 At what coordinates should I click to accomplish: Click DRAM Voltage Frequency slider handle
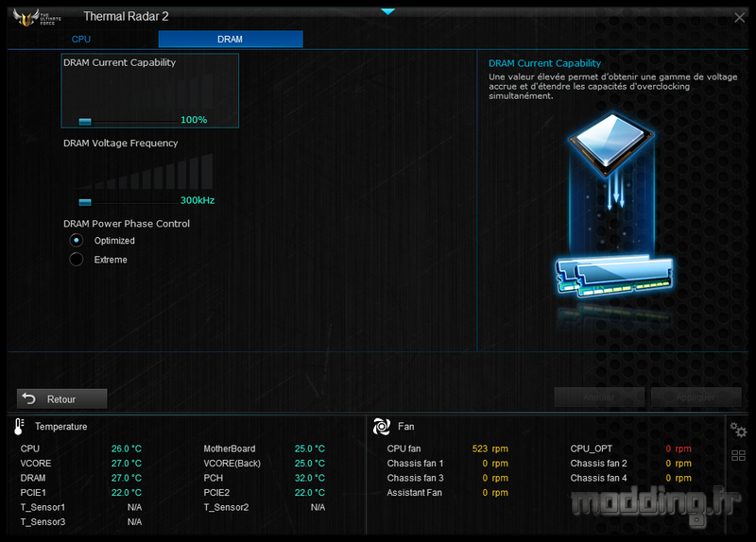pyautogui.click(x=85, y=202)
